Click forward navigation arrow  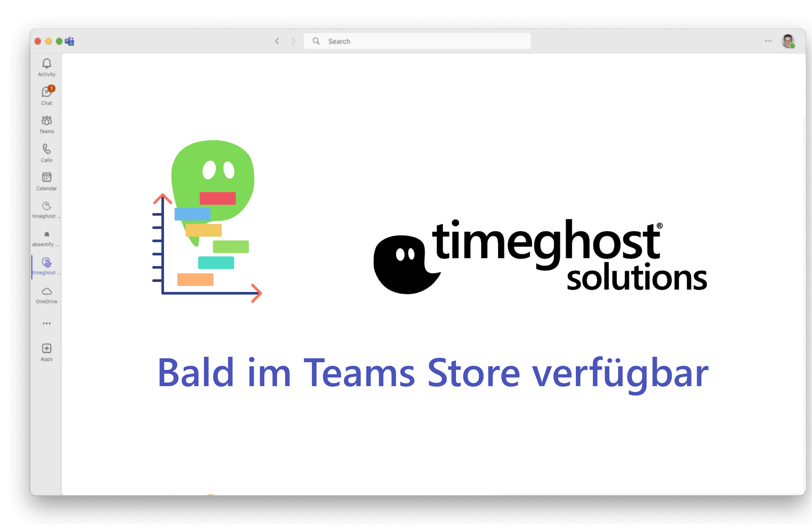(x=293, y=41)
